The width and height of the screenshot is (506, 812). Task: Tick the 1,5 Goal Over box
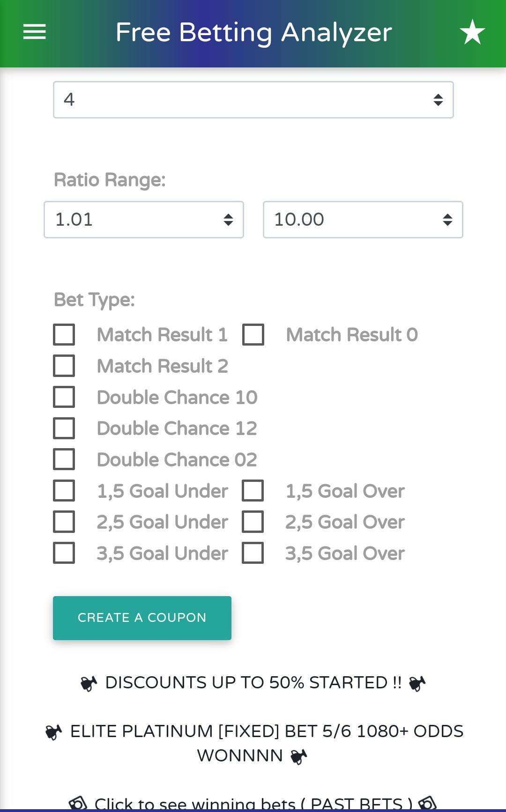pos(253,491)
